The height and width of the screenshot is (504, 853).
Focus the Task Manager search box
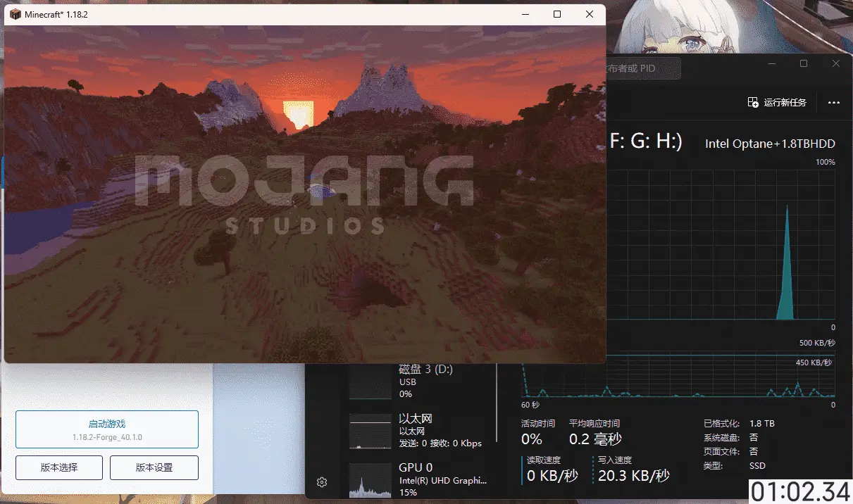tap(642, 68)
